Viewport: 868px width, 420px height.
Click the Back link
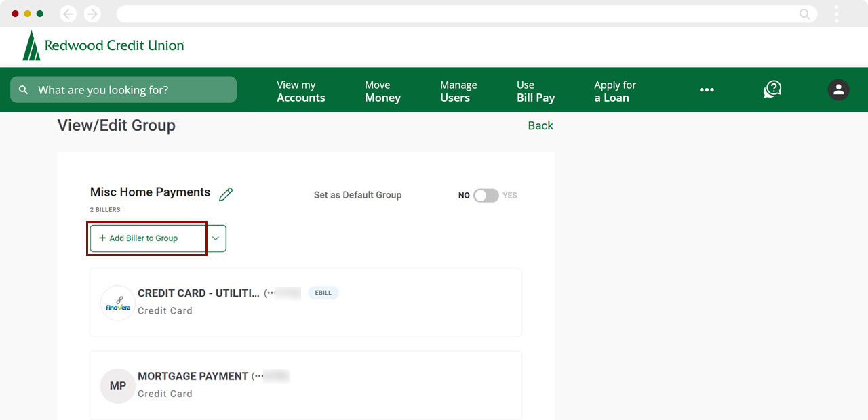pos(540,125)
